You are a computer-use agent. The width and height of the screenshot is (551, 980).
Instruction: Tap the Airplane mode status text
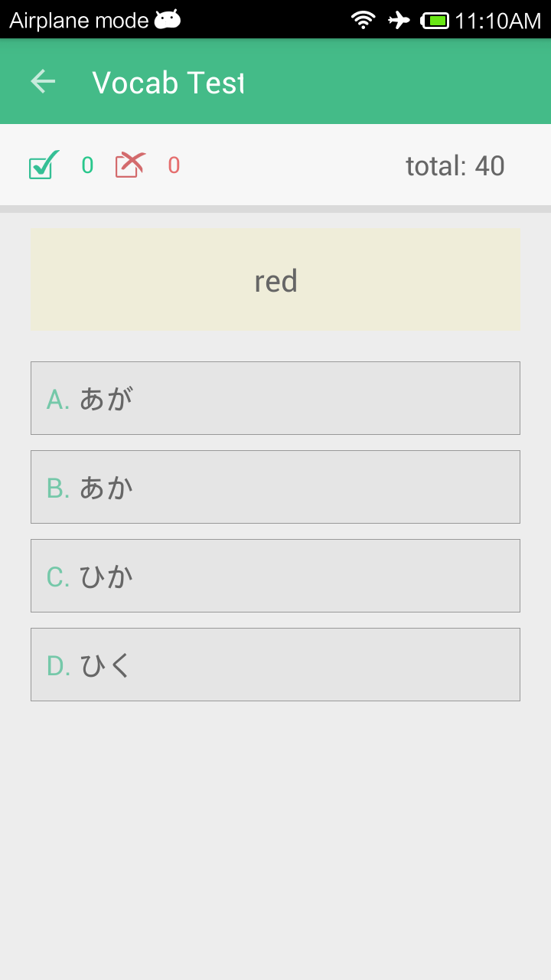point(79,21)
